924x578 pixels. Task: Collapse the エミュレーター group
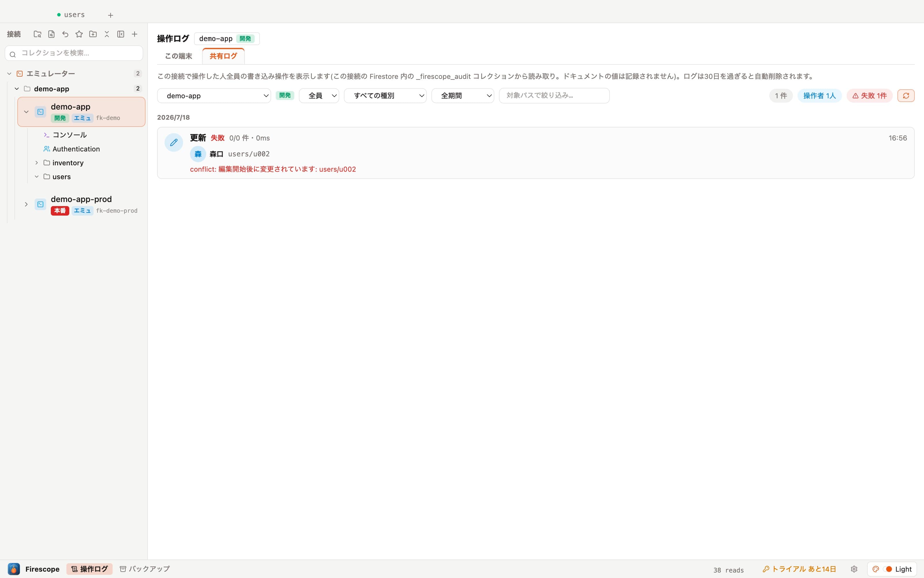(x=9, y=73)
